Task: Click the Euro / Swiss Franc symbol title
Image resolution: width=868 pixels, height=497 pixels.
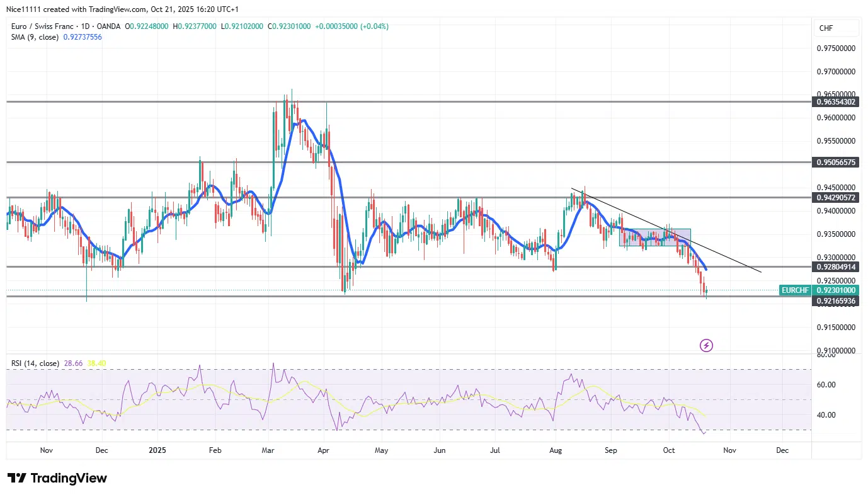Action: pyautogui.click(x=52, y=26)
